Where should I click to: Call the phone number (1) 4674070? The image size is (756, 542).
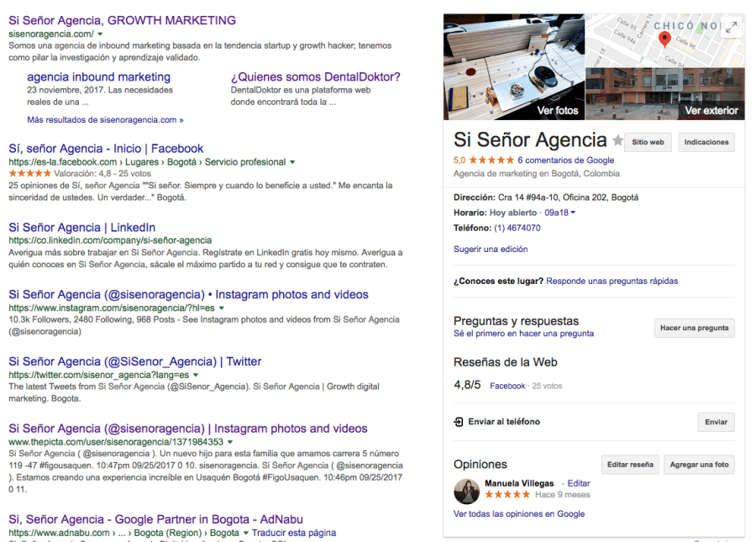(517, 228)
